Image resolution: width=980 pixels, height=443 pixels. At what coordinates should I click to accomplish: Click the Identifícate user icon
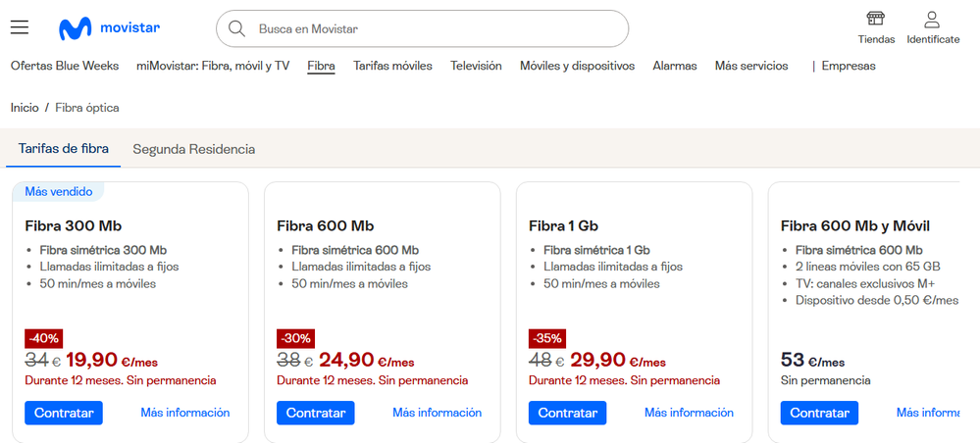click(932, 20)
